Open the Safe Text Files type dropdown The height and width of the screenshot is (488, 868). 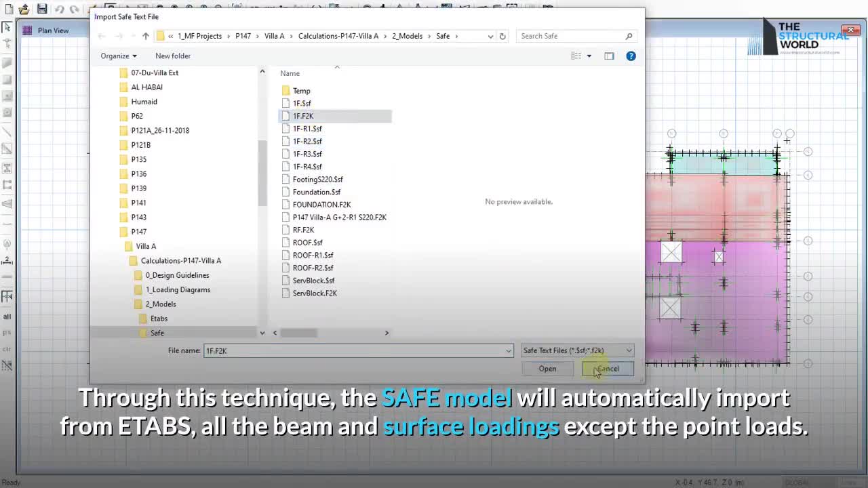(629, 350)
